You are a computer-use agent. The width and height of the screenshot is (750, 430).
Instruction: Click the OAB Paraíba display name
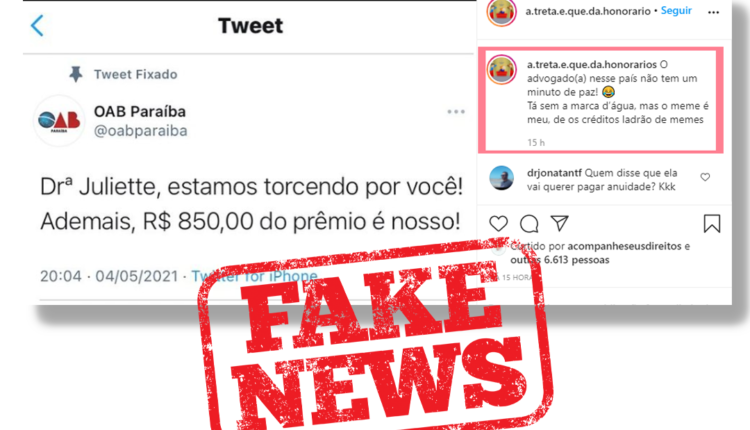tap(140, 111)
